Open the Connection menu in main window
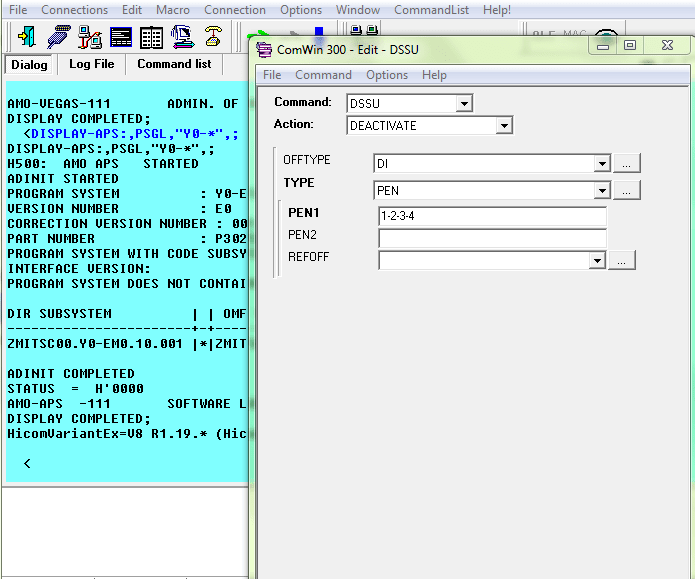This screenshot has height=579, width=695. coord(235,10)
